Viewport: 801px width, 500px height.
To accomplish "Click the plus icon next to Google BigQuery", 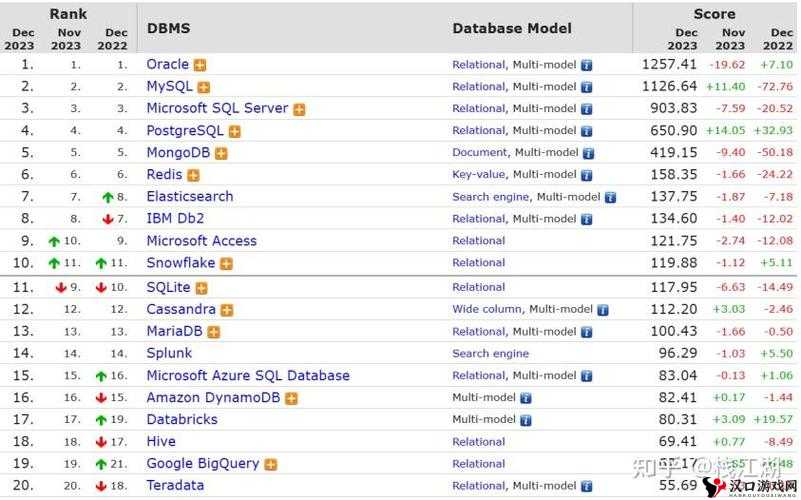I will point(271,464).
